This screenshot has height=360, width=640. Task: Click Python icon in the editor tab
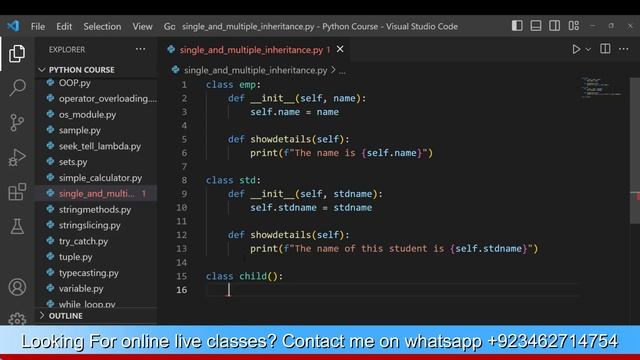pos(171,49)
